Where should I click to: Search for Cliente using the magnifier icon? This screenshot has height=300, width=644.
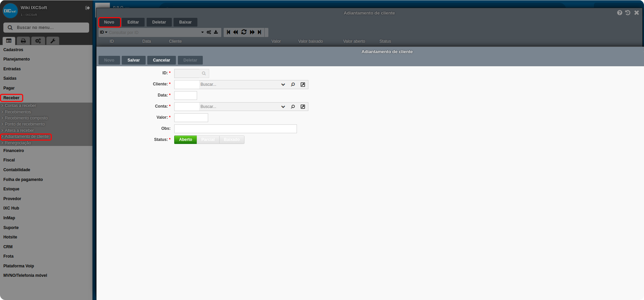(293, 84)
